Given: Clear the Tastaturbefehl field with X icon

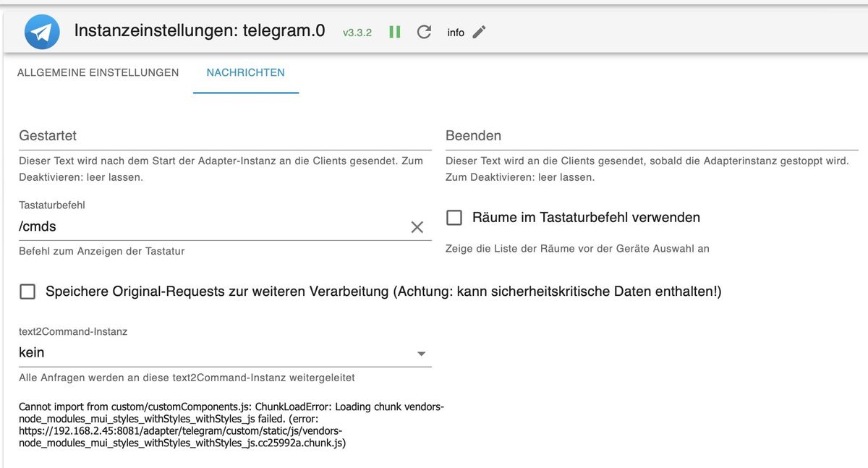Looking at the screenshot, I should coord(417,227).
